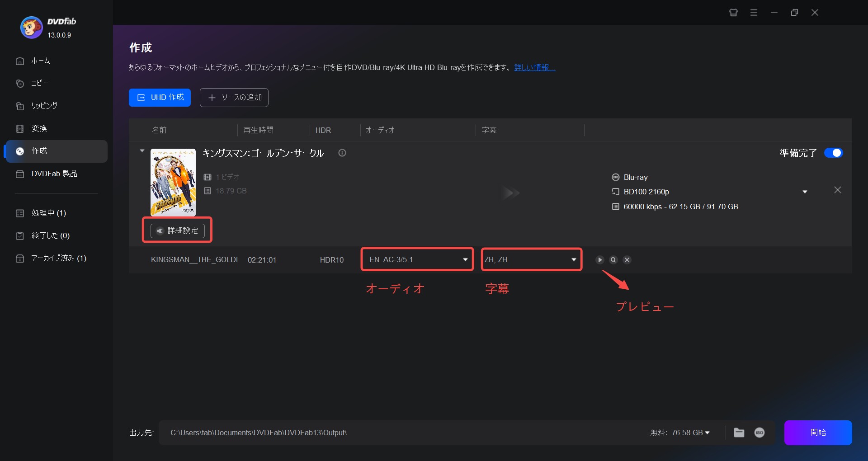Delete the title with round X icon
868x461 pixels.
pyautogui.click(x=627, y=260)
